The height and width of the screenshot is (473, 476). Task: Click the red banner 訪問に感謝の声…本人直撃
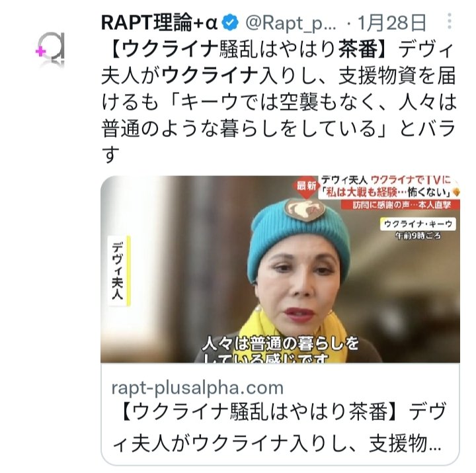[401, 205]
